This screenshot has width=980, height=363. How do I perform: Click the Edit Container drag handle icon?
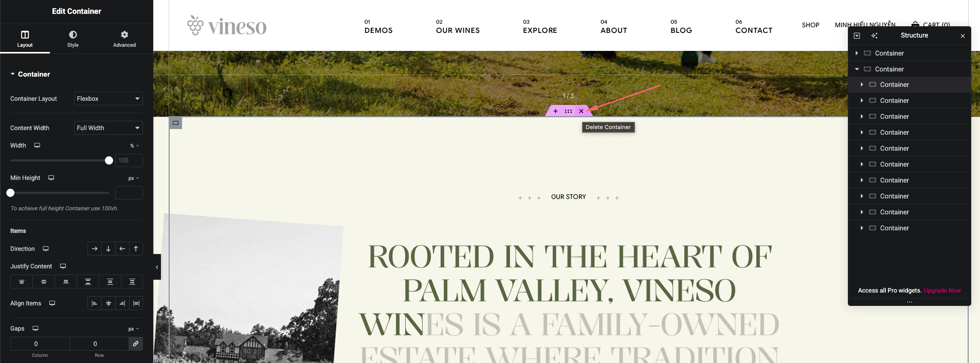[x=568, y=111]
